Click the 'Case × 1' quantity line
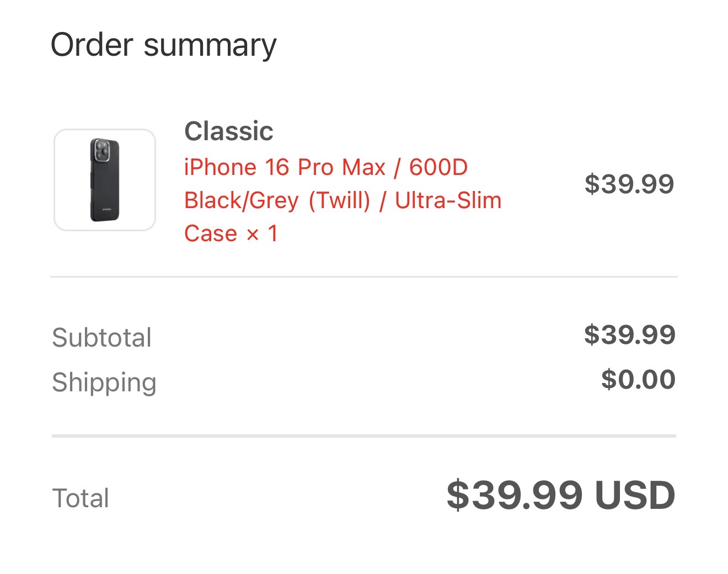728x574 pixels. pos(231,233)
